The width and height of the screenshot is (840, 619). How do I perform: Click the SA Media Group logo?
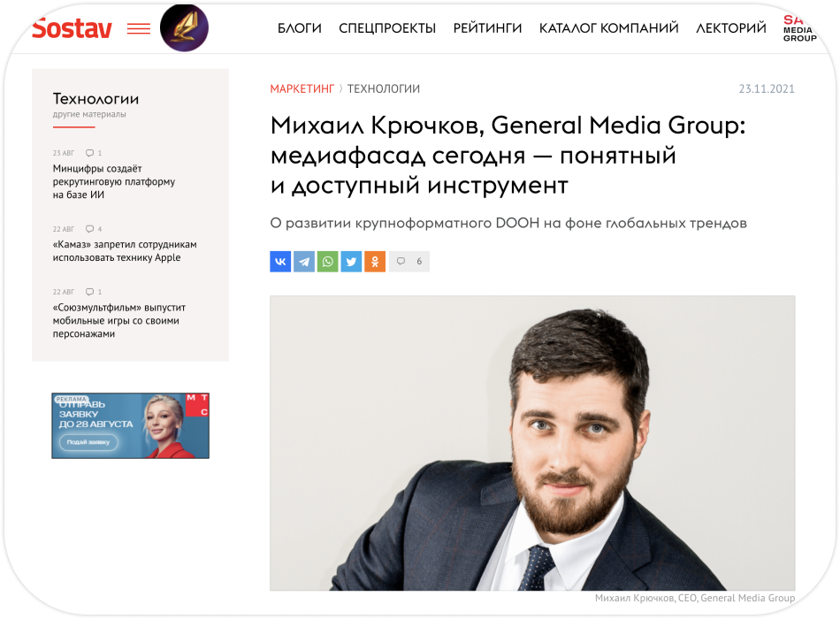[x=800, y=29]
